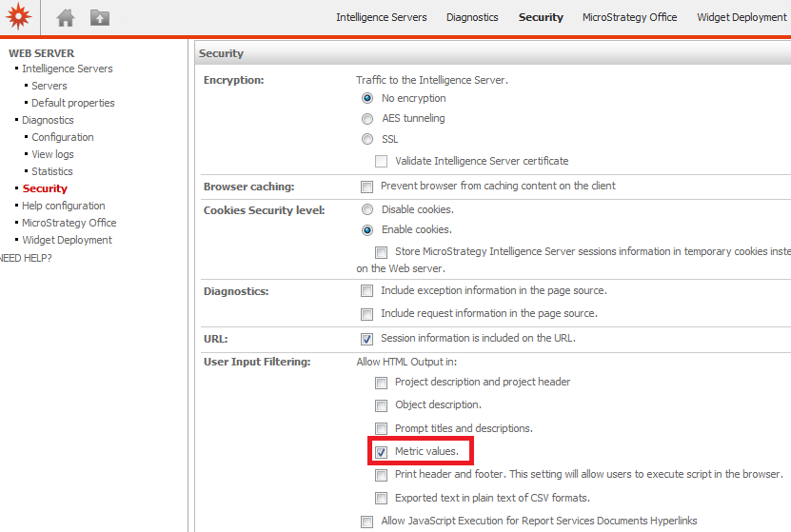Go to Home via house icon
Image resolution: width=791 pixels, height=532 pixels.
(x=65, y=17)
